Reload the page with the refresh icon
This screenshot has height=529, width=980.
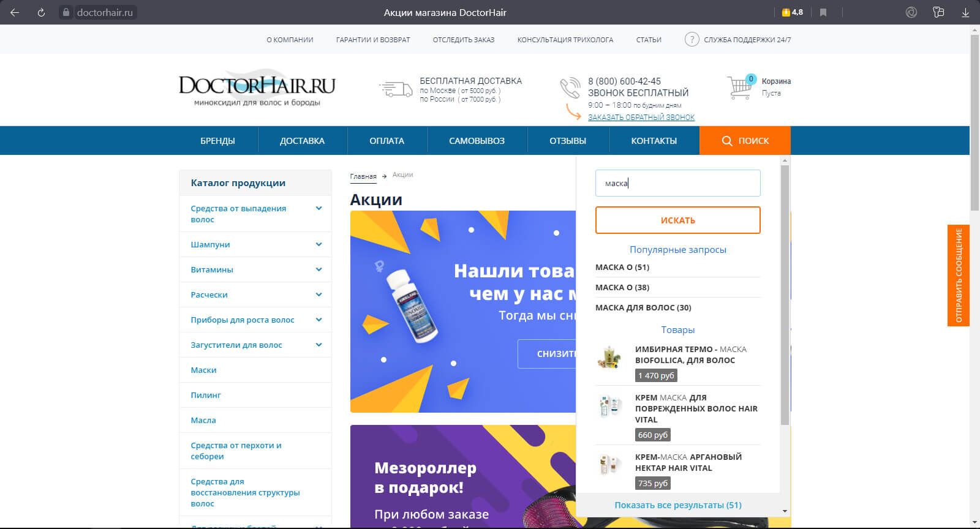(x=41, y=12)
